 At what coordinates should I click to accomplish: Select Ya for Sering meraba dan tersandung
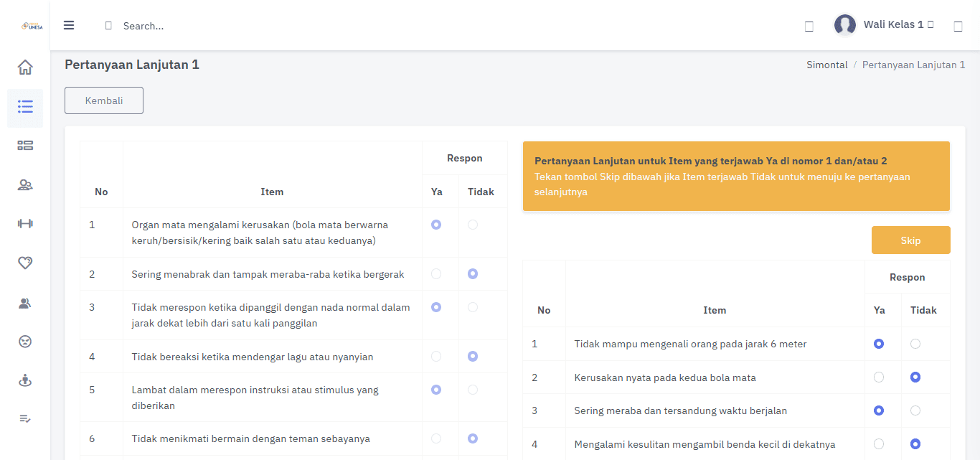coord(879,410)
